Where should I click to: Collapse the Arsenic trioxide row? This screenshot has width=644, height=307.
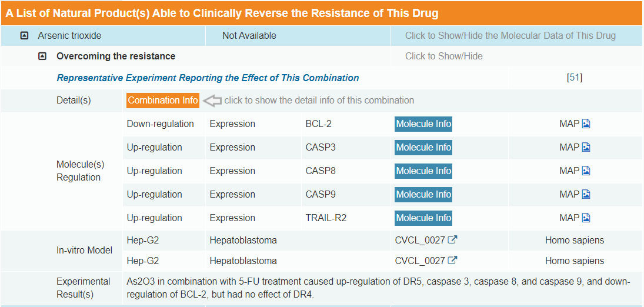tap(24, 36)
